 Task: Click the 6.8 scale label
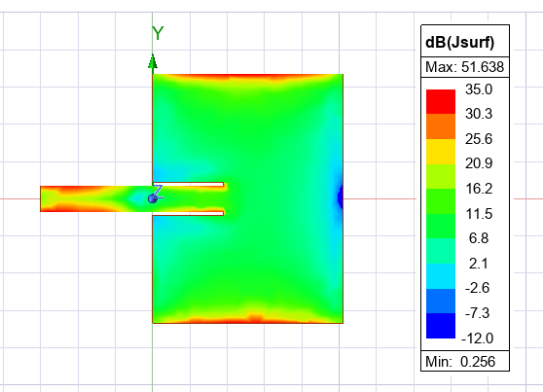(x=479, y=238)
